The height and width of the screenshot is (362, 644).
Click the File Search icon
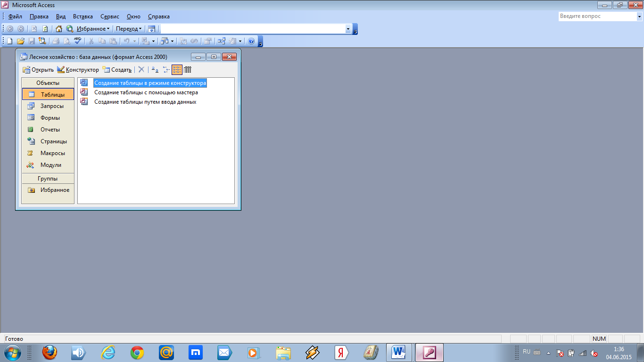point(42,41)
